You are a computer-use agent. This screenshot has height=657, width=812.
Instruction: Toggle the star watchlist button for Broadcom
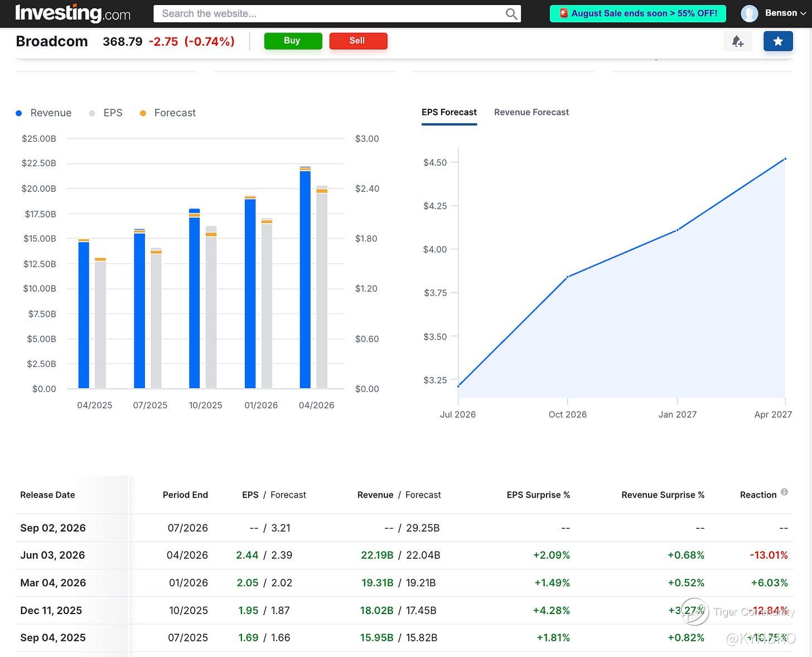coord(778,41)
